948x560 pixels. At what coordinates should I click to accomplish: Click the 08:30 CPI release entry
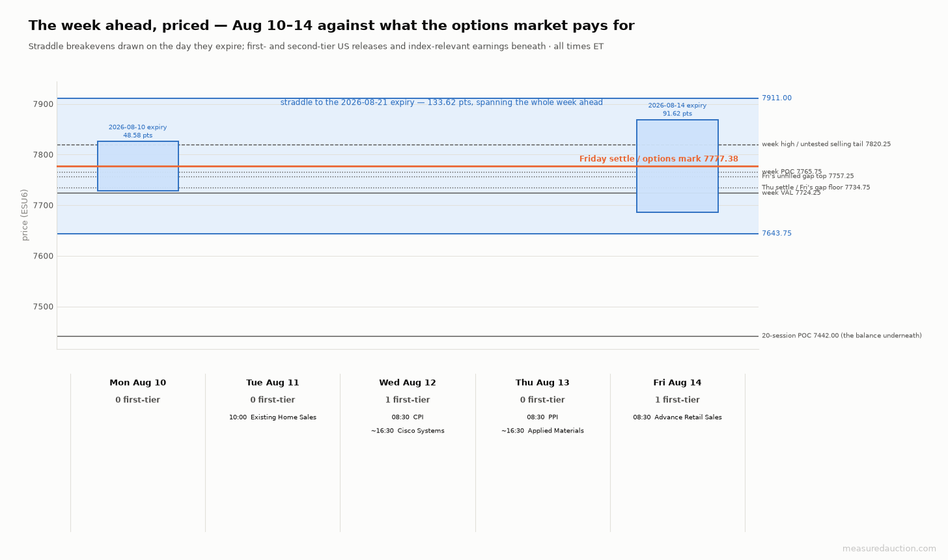[x=408, y=417]
